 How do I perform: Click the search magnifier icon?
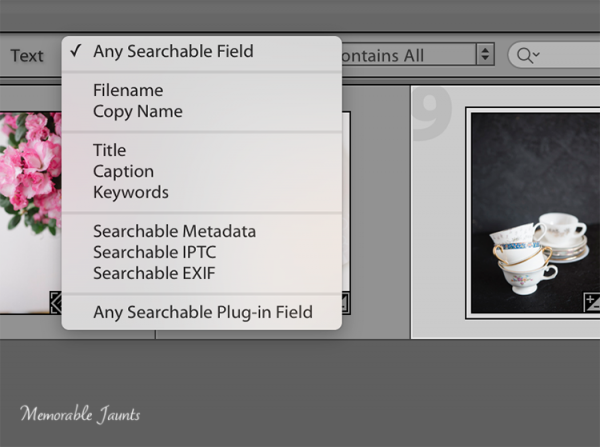(524, 55)
